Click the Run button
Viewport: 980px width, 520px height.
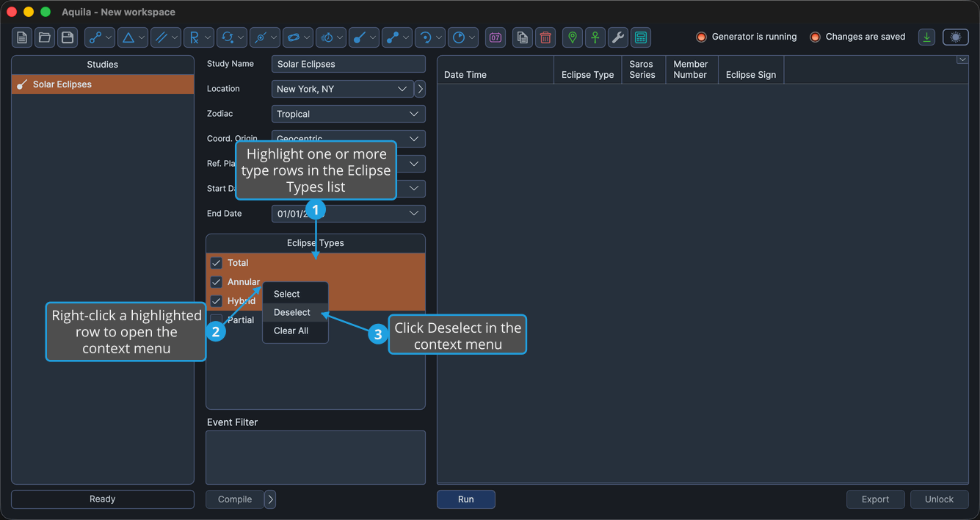pyautogui.click(x=466, y=499)
